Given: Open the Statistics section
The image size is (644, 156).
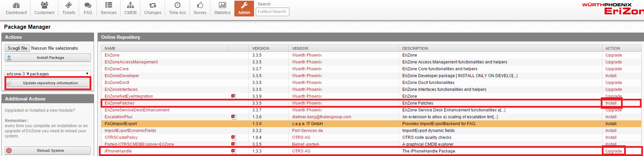Looking at the screenshot, I should (222, 9).
